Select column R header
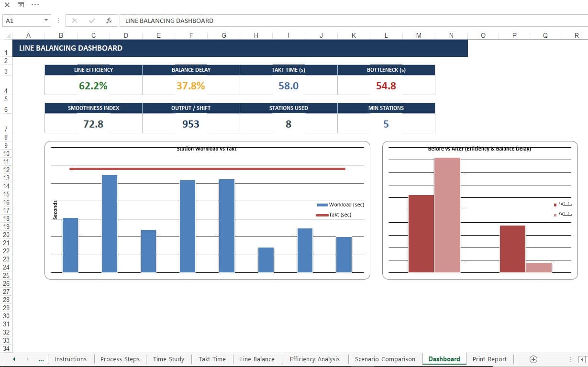This screenshot has width=588, height=367. [577, 35]
